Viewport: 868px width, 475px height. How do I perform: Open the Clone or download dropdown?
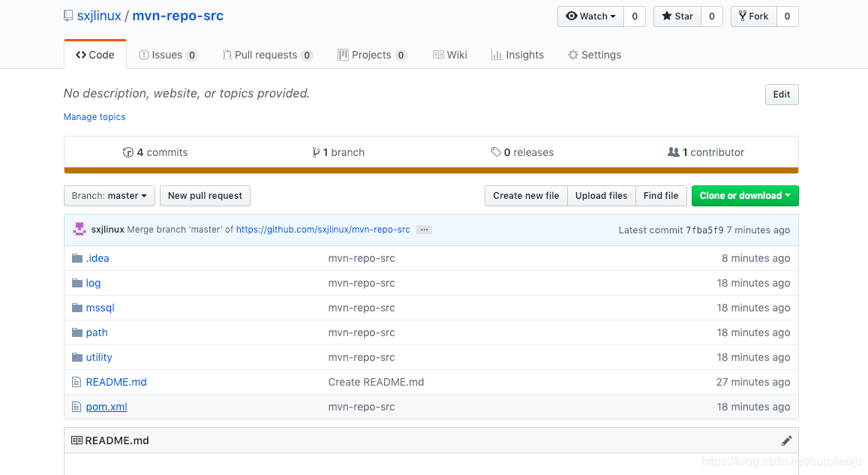(x=745, y=196)
